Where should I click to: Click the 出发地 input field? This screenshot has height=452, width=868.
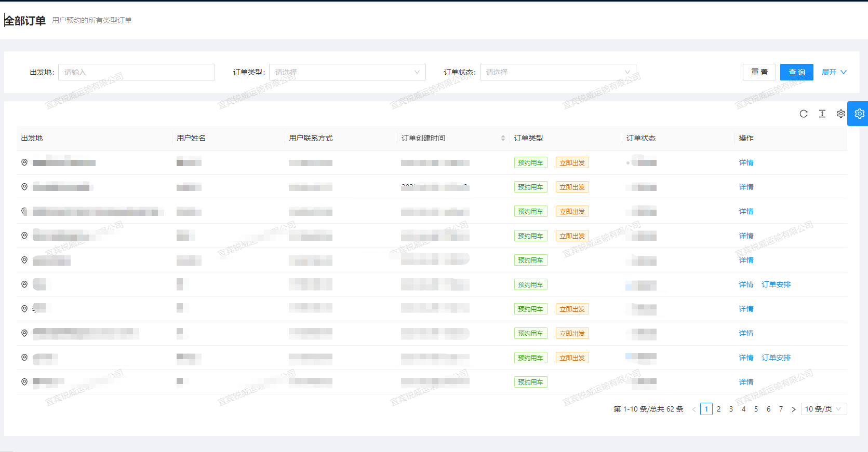(137, 72)
